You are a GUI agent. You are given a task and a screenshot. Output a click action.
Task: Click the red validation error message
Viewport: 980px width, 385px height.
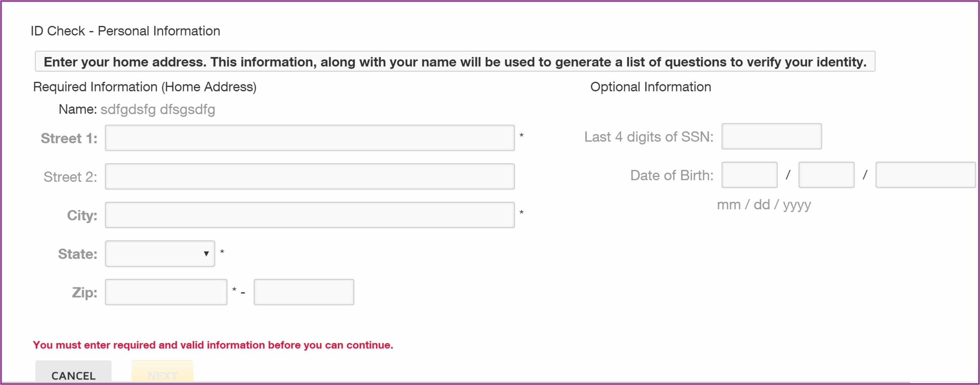[213, 345]
